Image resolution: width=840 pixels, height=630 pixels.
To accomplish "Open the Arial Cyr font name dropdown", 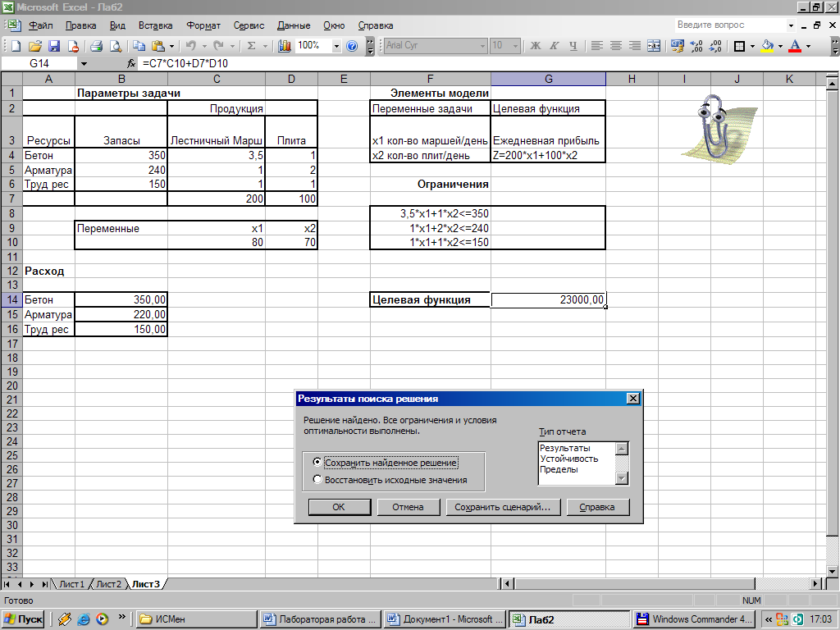I will click(482, 46).
